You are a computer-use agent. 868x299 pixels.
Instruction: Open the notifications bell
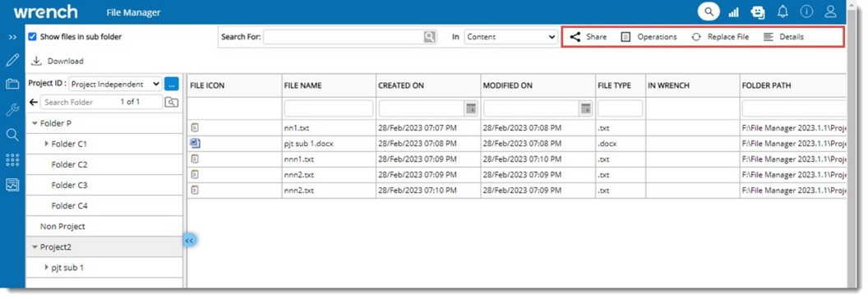pyautogui.click(x=783, y=11)
